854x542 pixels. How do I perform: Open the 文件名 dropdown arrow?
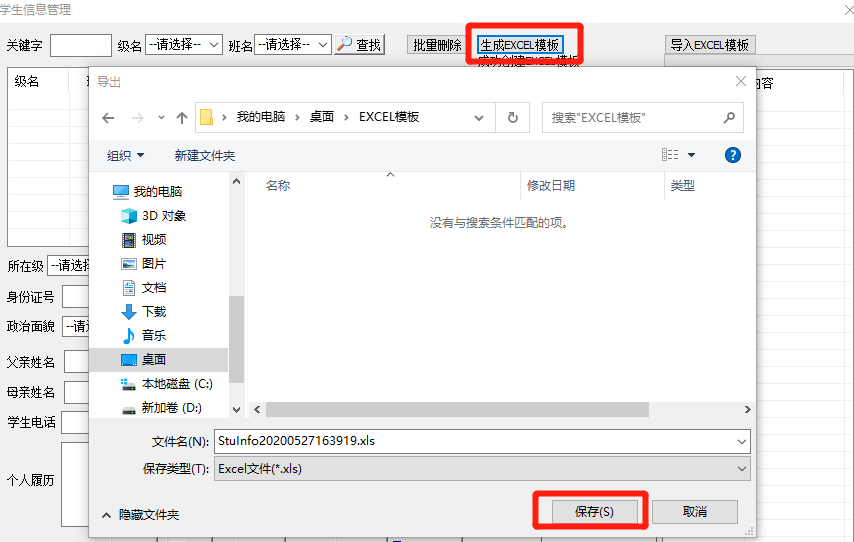click(x=742, y=442)
